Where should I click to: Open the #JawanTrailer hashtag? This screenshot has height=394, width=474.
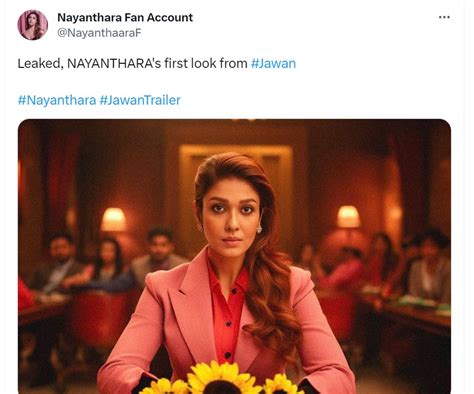[x=140, y=100]
